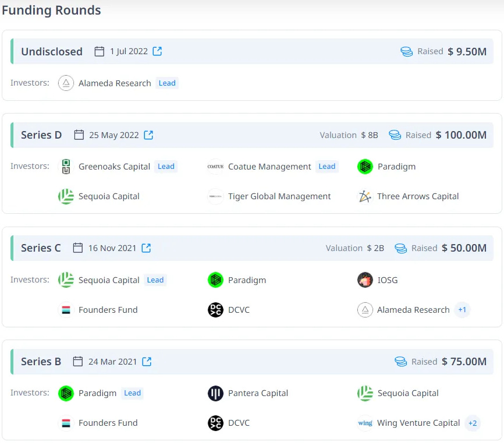Click coins icon next to Raised $ 50.00M
This screenshot has width=504, height=445.
click(400, 248)
